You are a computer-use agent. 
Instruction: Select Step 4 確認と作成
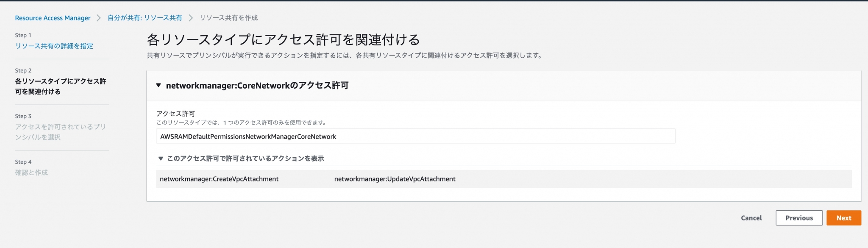tap(31, 173)
